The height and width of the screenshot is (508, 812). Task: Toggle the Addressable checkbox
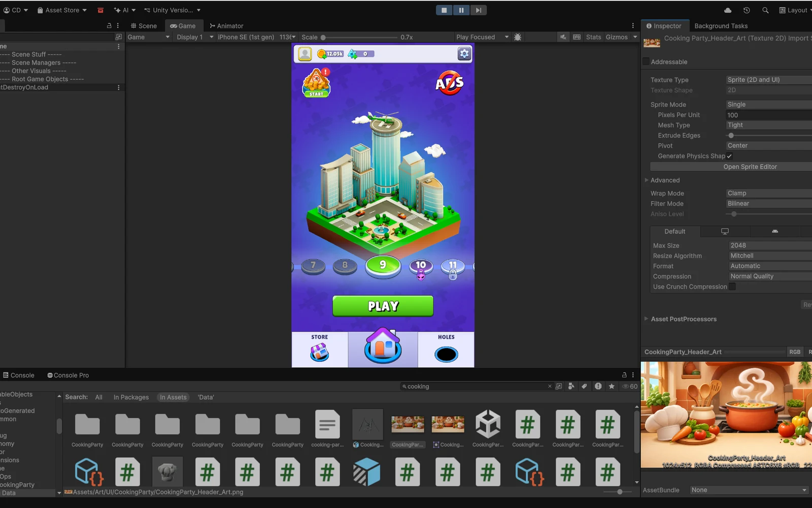pos(646,61)
